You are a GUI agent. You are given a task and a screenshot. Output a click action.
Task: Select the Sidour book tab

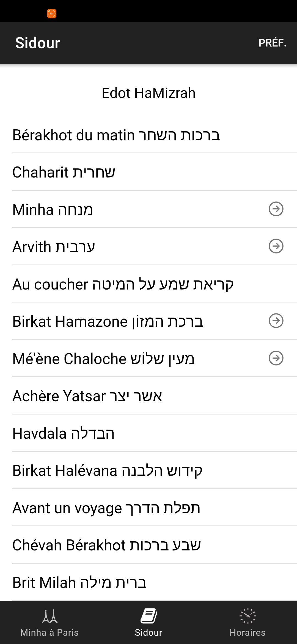tap(148, 623)
